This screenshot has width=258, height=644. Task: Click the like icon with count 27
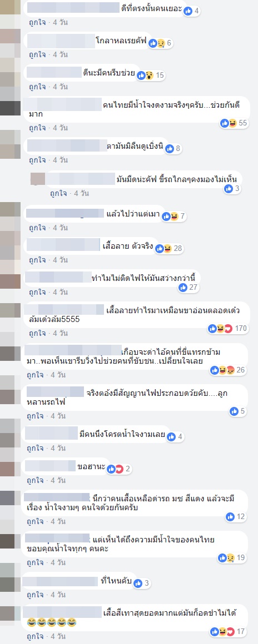coord(183,288)
